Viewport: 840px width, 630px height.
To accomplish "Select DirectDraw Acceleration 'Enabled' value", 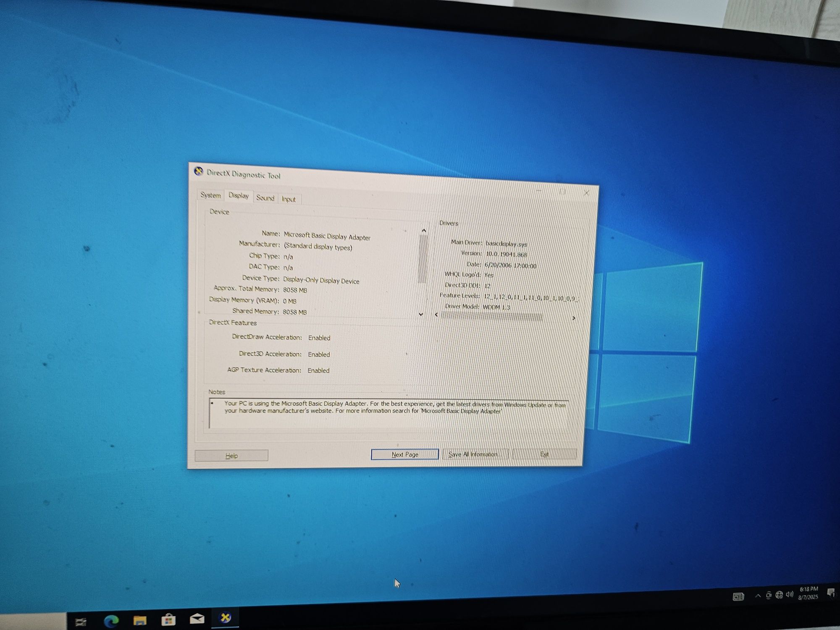I will (319, 338).
